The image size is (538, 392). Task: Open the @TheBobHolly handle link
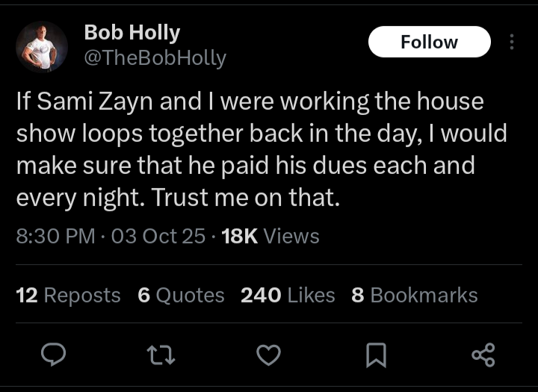pos(155,57)
